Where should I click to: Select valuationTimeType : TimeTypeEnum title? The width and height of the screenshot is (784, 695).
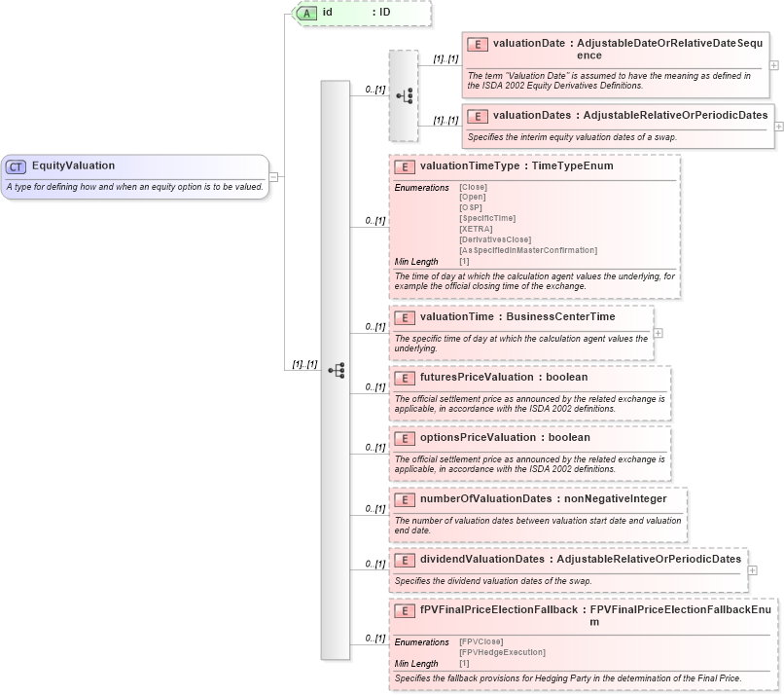(x=517, y=165)
